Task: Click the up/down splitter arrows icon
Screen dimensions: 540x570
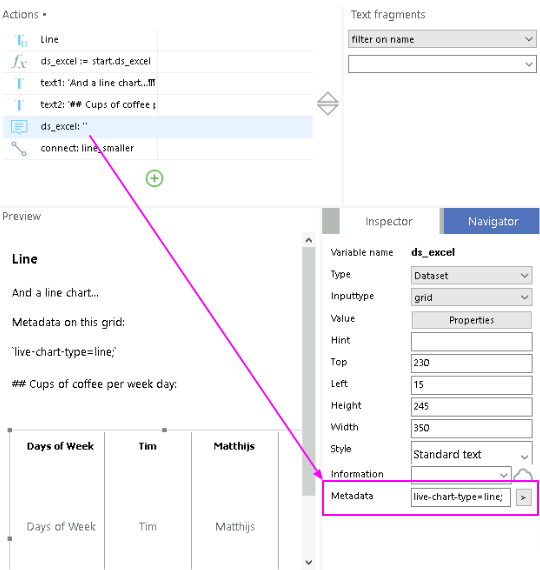Action: pos(328,104)
